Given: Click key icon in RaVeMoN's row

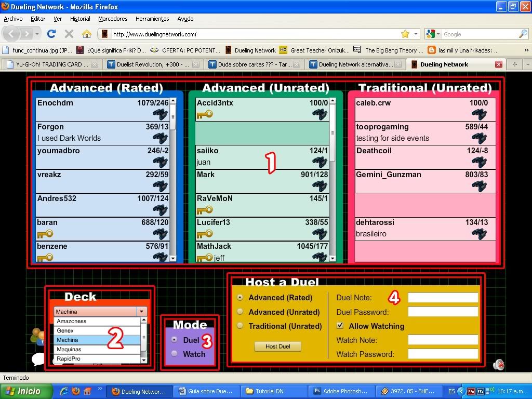Looking at the screenshot, I should [205, 210].
